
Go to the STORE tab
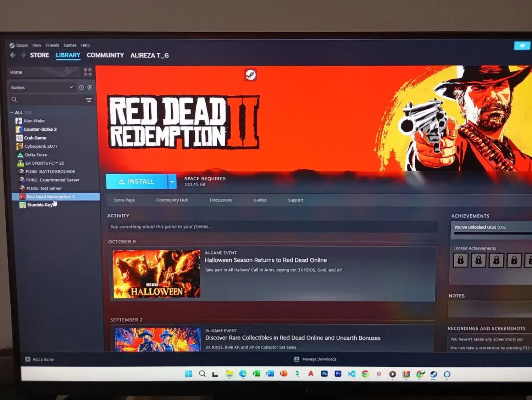pyautogui.click(x=39, y=55)
